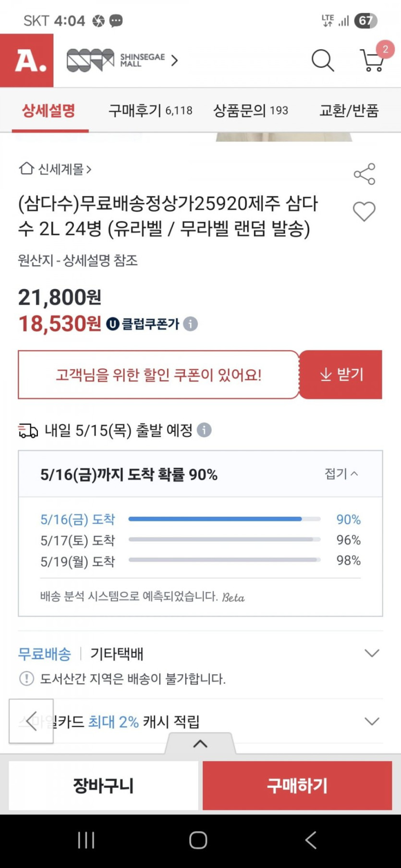401x868 pixels.
Task: Switch to the 구매후기 reviews tab
Action: point(150,111)
